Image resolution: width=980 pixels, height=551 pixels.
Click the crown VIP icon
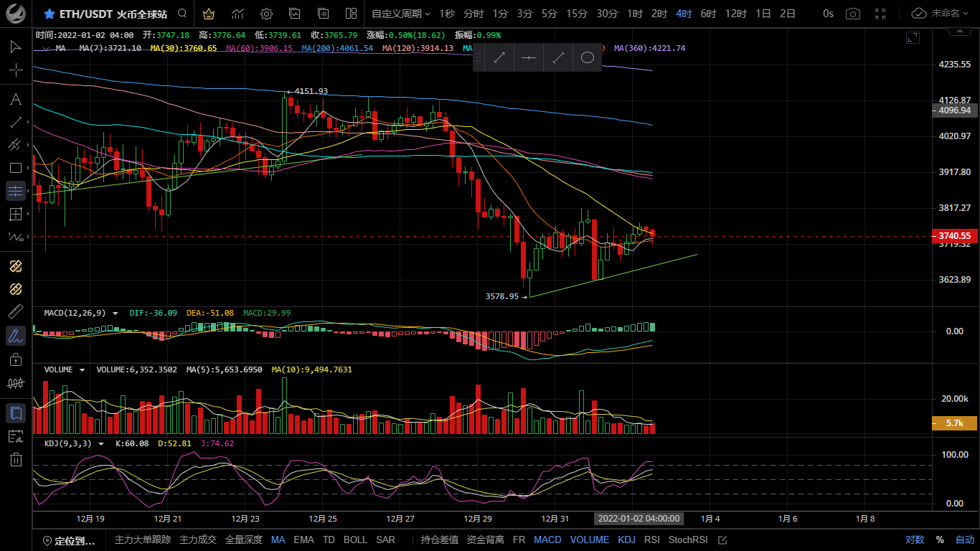(x=208, y=14)
